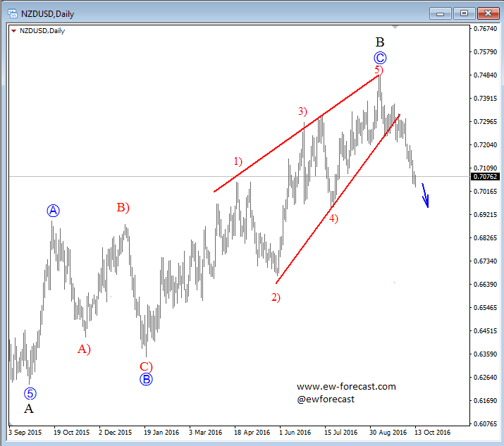The width and height of the screenshot is (504, 446).
Task: Click the 0.74840 price scale value
Action: pos(486,75)
